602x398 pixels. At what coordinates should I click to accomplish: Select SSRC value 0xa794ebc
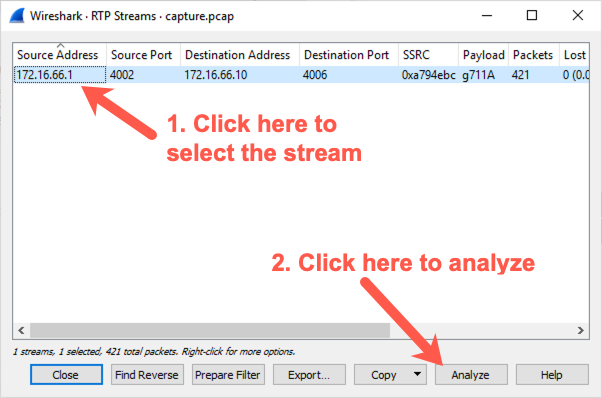tap(428, 74)
